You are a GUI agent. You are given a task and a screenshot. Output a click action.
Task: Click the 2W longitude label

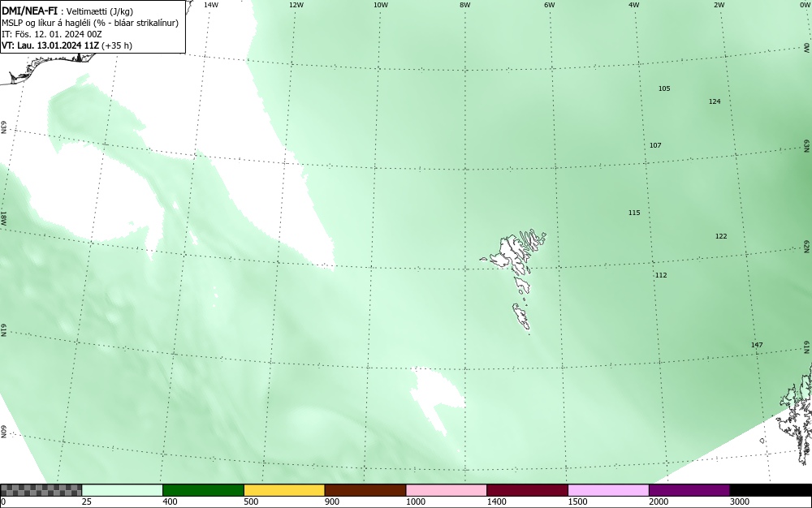pyautogui.click(x=719, y=5)
